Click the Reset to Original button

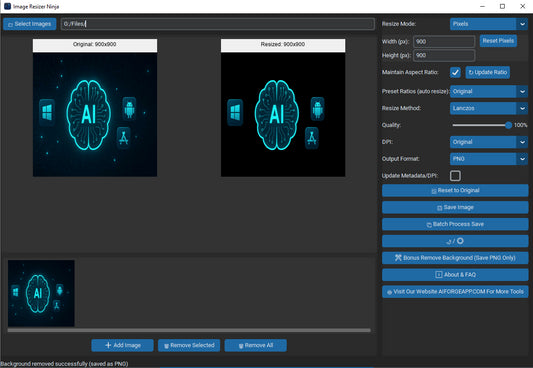tap(455, 190)
